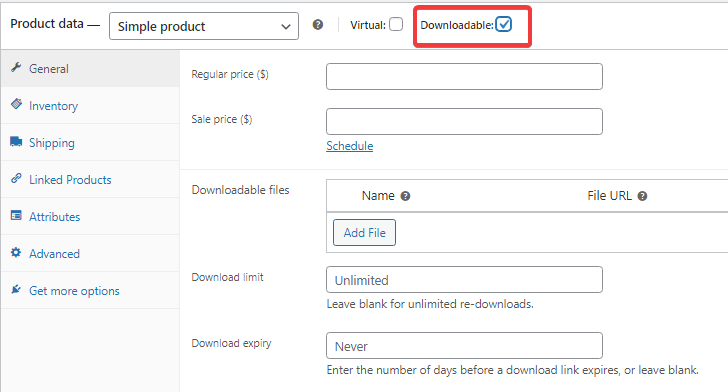Click help icon beside Name column
The width and height of the screenshot is (728, 392).
coord(405,196)
